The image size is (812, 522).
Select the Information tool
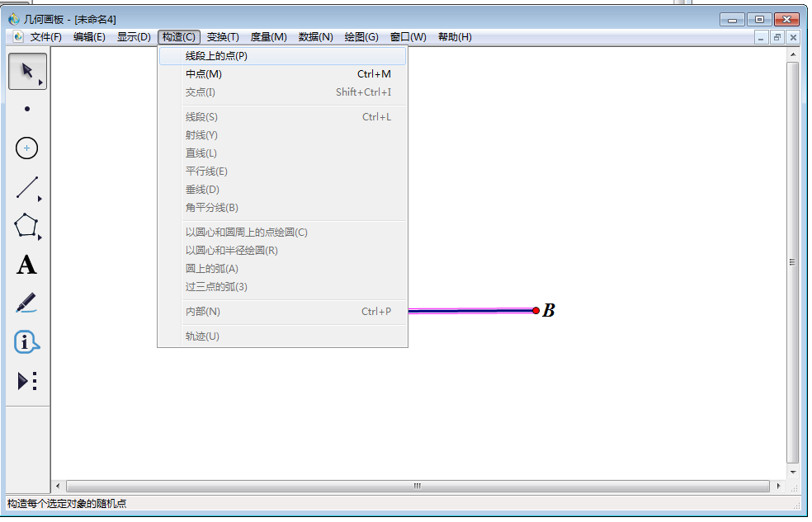[x=26, y=342]
